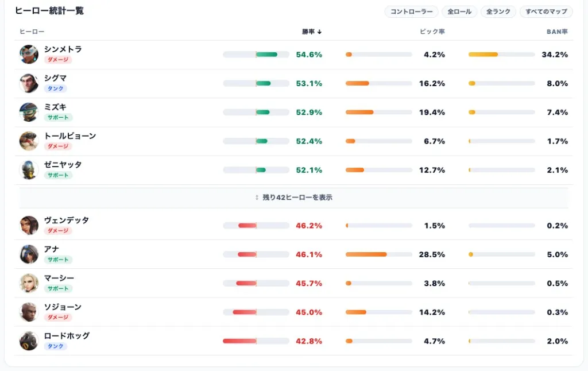Image resolution: width=588 pixels, height=371 pixels.
Task: Select the hero name アナ
Action: click(x=52, y=249)
